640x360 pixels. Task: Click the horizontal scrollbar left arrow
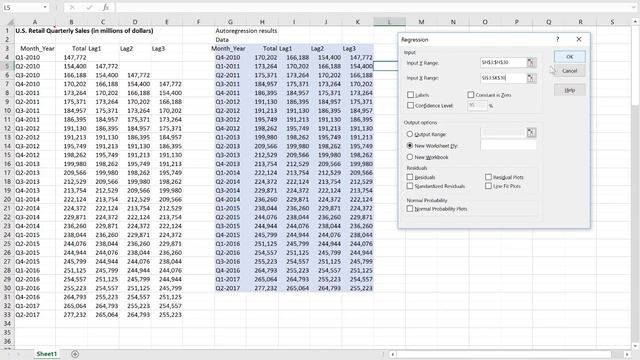(x=392, y=354)
